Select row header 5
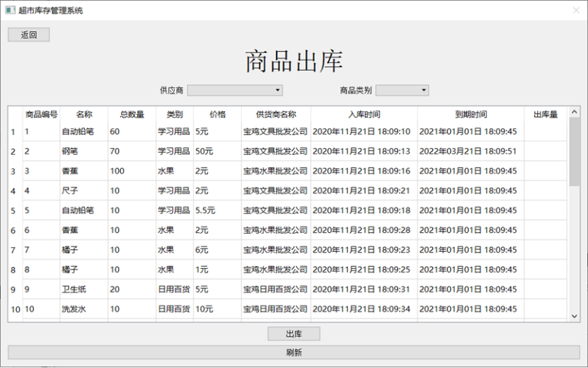The height and width of the screenshot is (368, 588). pos(16,210)
